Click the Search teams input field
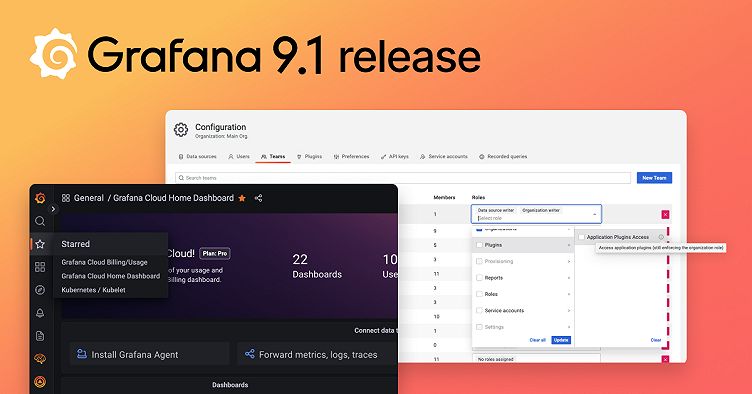The width and height of the screenshot is (752, 394). 403,178
